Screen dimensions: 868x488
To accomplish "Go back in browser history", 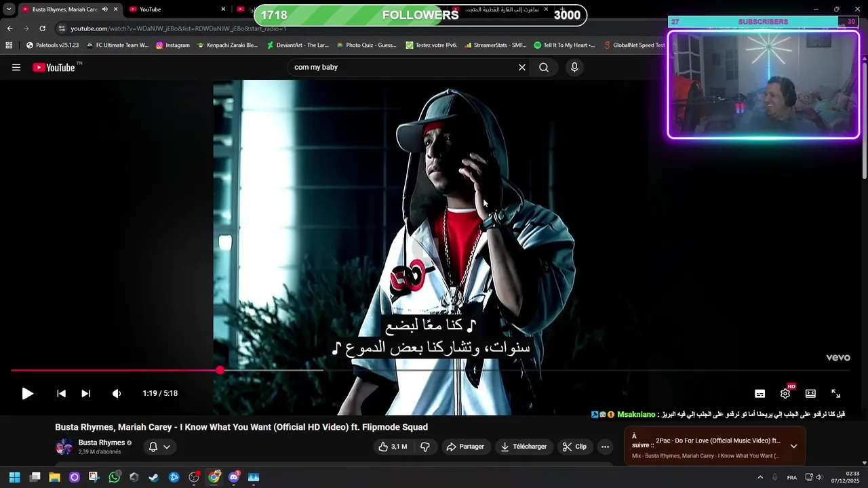I will coord(9,28).
